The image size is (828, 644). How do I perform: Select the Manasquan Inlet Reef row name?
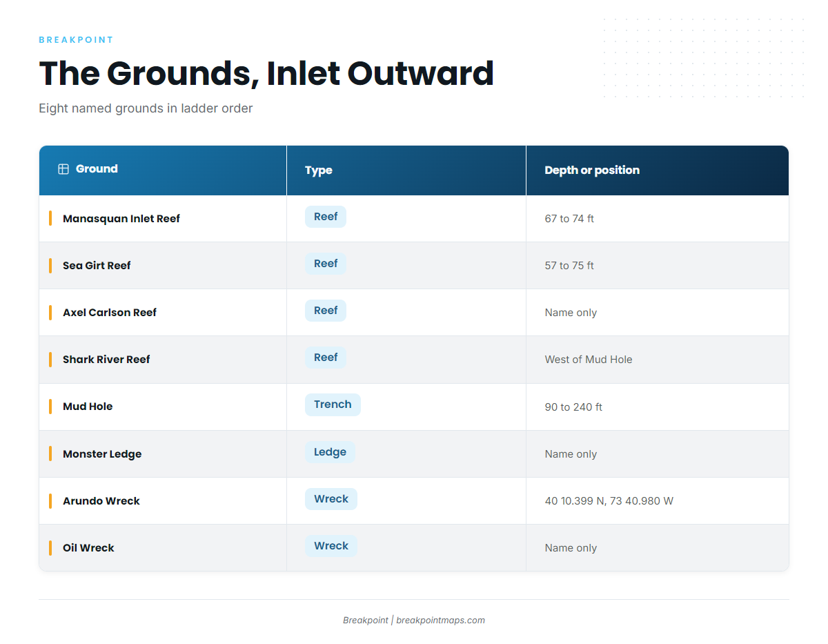(x=121, y=219)
